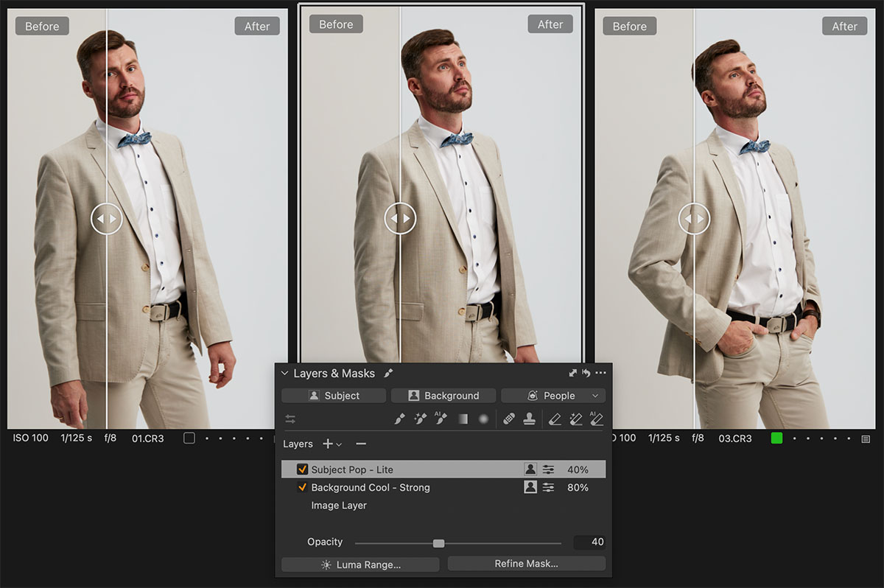Select the Clone stamp tool

point(529,419)
